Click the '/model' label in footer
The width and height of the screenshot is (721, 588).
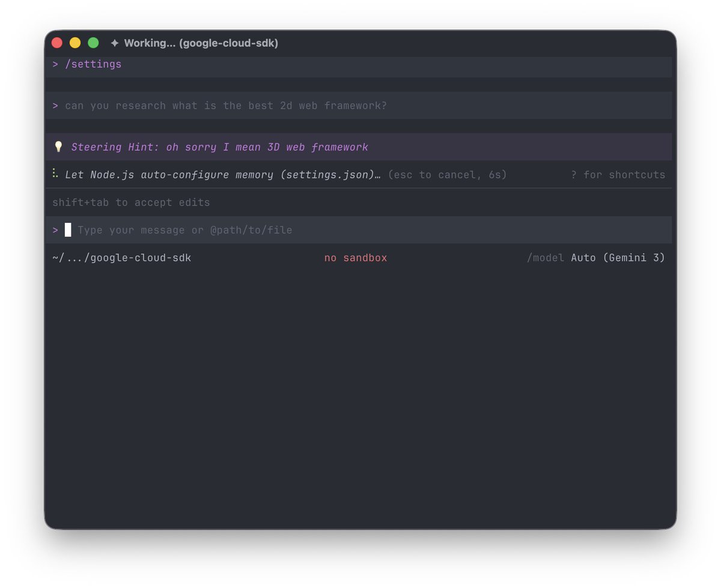(x=546, y=258)
